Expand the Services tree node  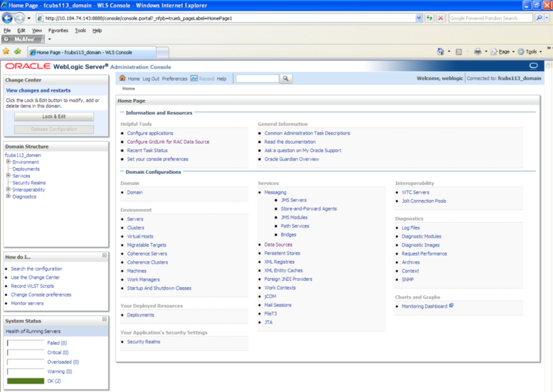click(8, 176)
